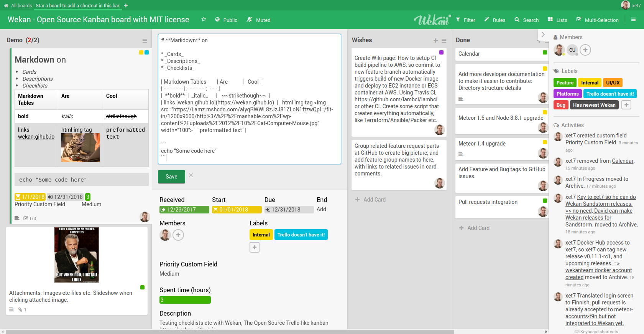This screenshot has width=644, height=334.
Task: Save the card title edit
Action: point(171,177)
